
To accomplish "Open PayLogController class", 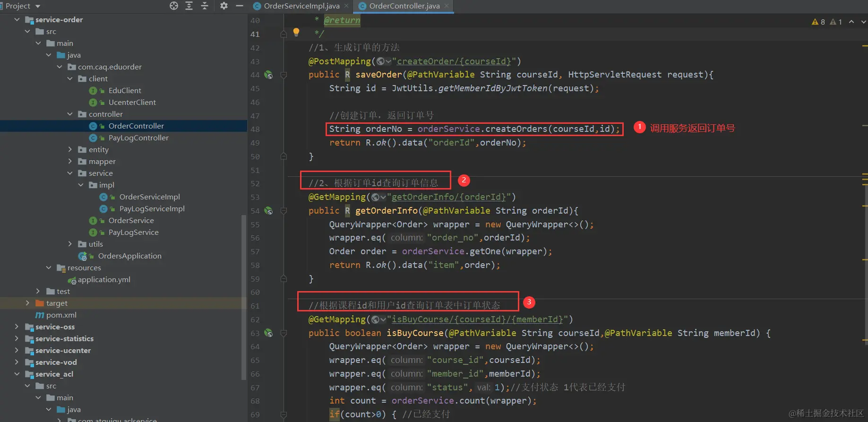I will click(x=138, y=138).
